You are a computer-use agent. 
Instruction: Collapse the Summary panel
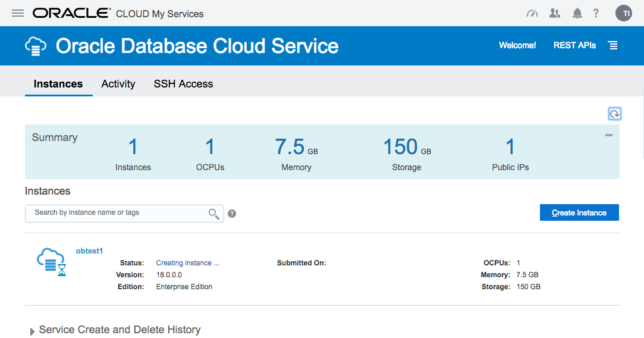click(x=609, y=135)
